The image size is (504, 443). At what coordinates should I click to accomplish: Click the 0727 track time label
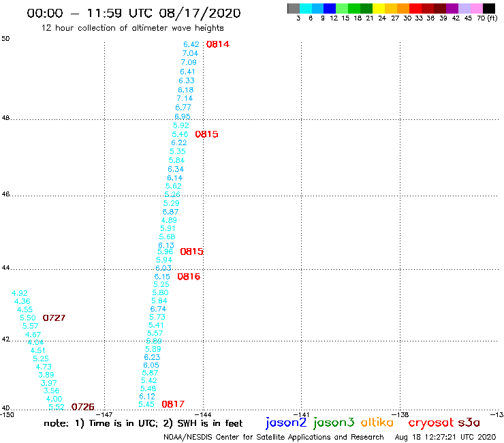point(54,318)
